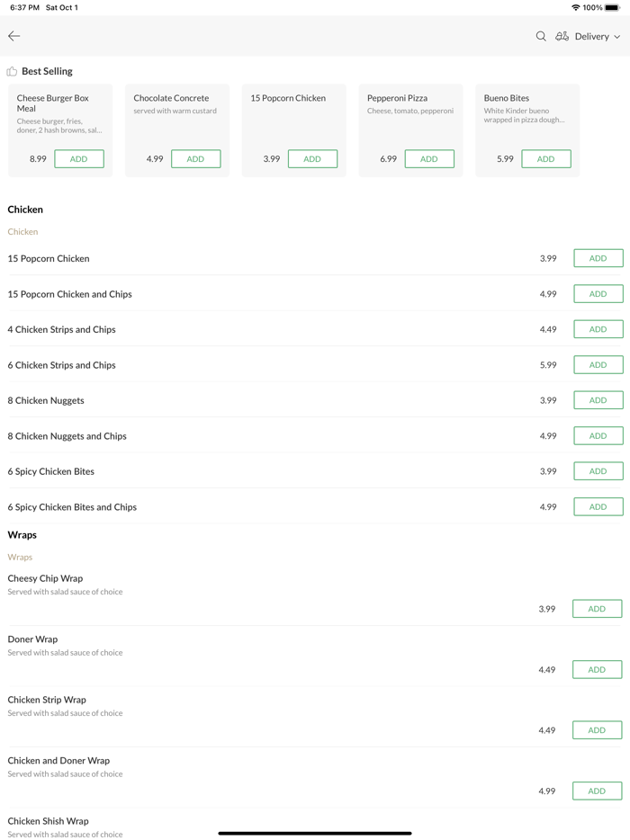Add 4 Chicken Strips and Chips

coord(598,329)
